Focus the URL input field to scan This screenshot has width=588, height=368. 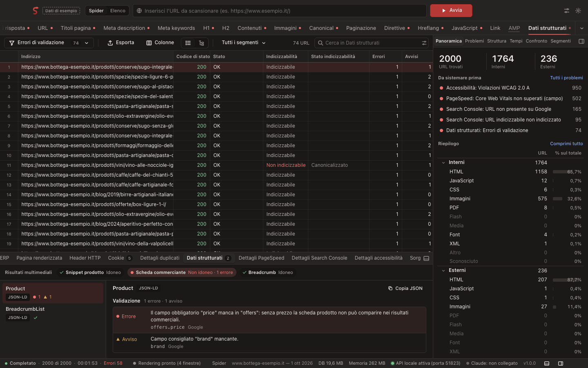pyautogui.click(x=280, y=11)
